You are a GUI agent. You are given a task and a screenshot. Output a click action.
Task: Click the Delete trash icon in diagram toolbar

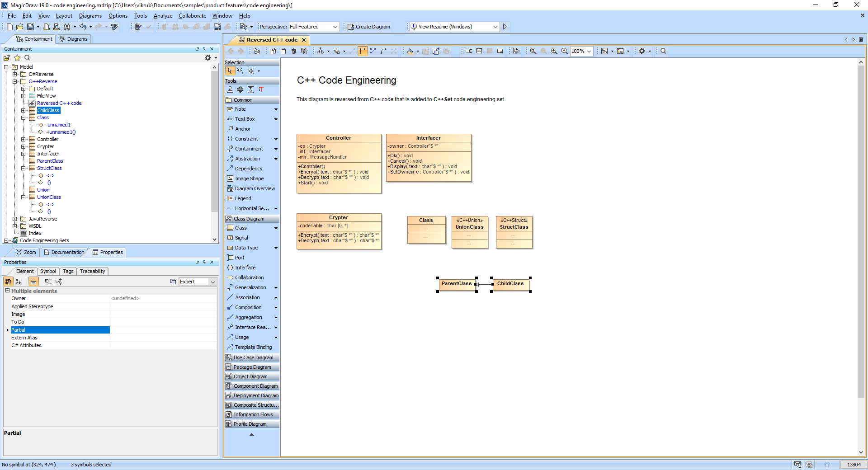click(x=294, y=52)
